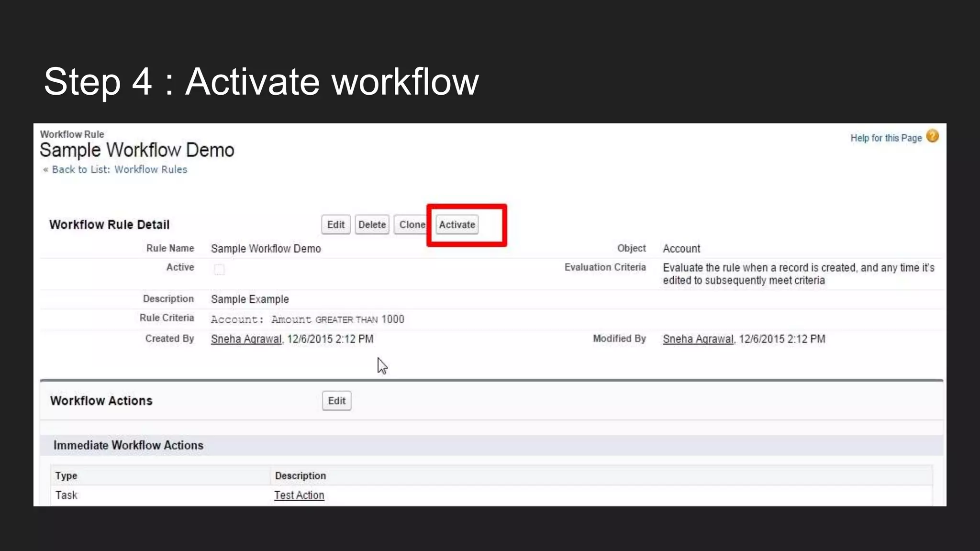The height and width of the screenshot is (551, 980).
Task: Click the Workflow Actions heading
Action: point(101,401)
